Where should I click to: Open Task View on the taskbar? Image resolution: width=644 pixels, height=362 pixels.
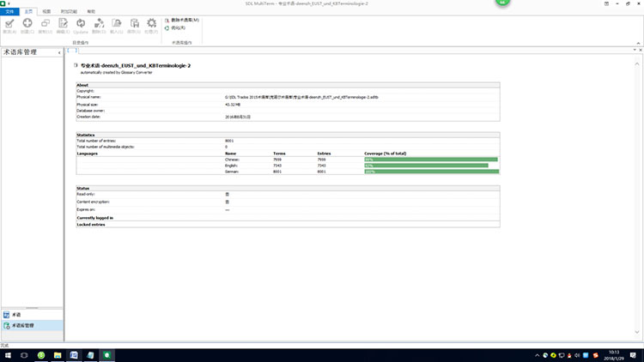point(24,355)
